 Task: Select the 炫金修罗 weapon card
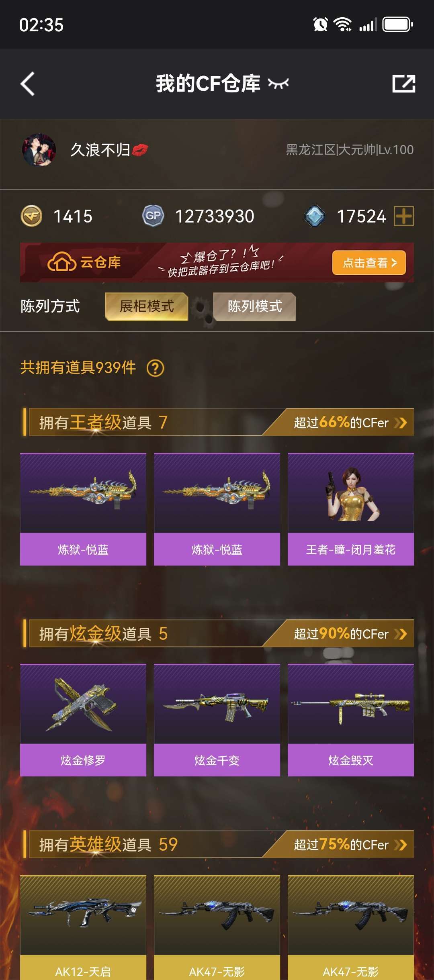(x=83, y=720)
